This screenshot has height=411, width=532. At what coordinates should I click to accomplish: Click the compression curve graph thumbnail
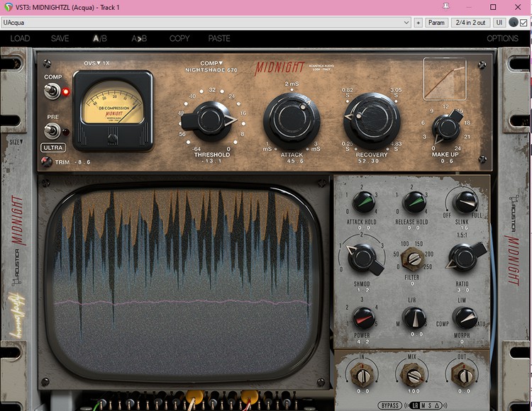coord(445,79)
